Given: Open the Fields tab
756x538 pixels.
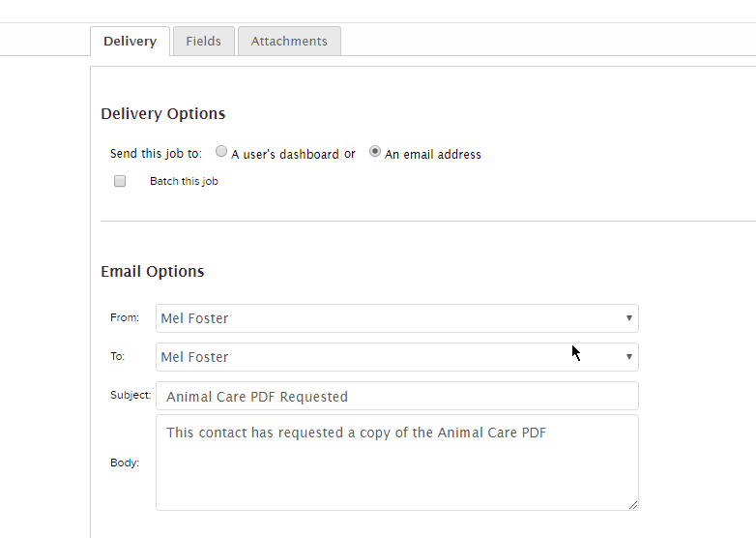Looking at the screenshot, I should click(204, 41).
